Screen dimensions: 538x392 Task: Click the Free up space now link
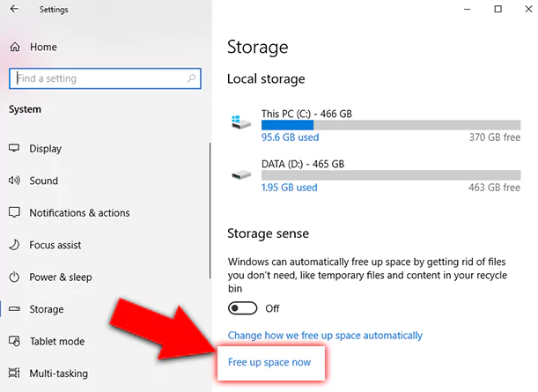[x=269, y=362]
